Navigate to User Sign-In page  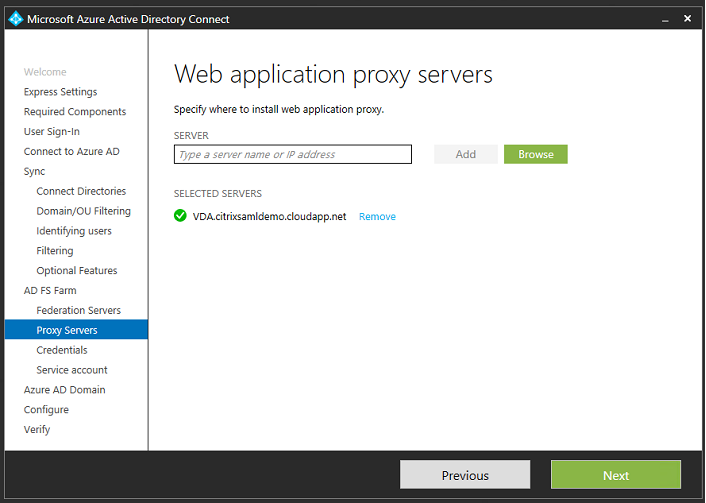[x=52, y=132]
